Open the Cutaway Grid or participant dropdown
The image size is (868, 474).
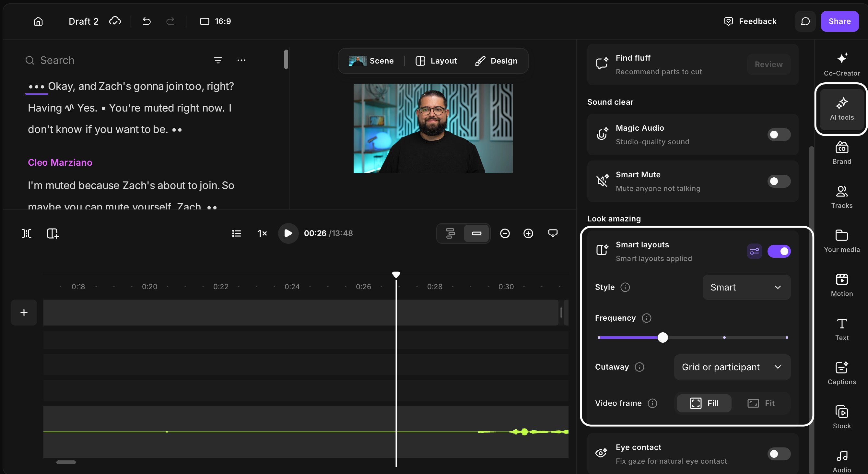[x=732, y=367]
